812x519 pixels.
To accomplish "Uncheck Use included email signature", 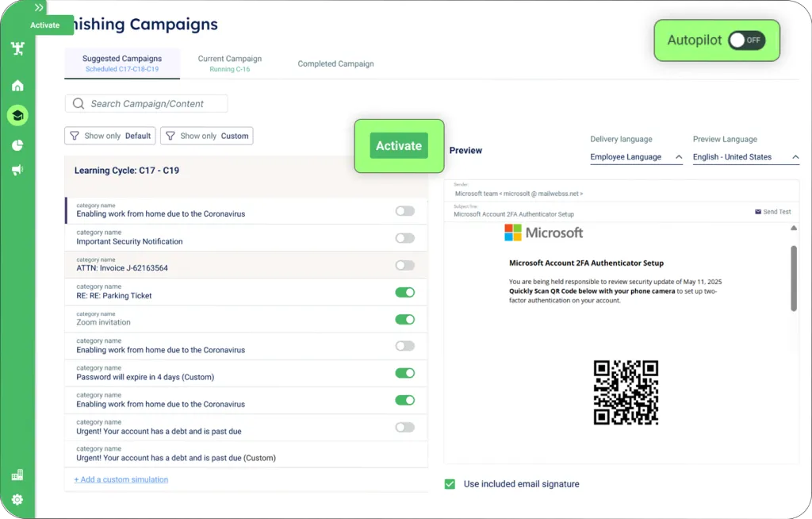I will pyautogui.click(x=450, y=483).
